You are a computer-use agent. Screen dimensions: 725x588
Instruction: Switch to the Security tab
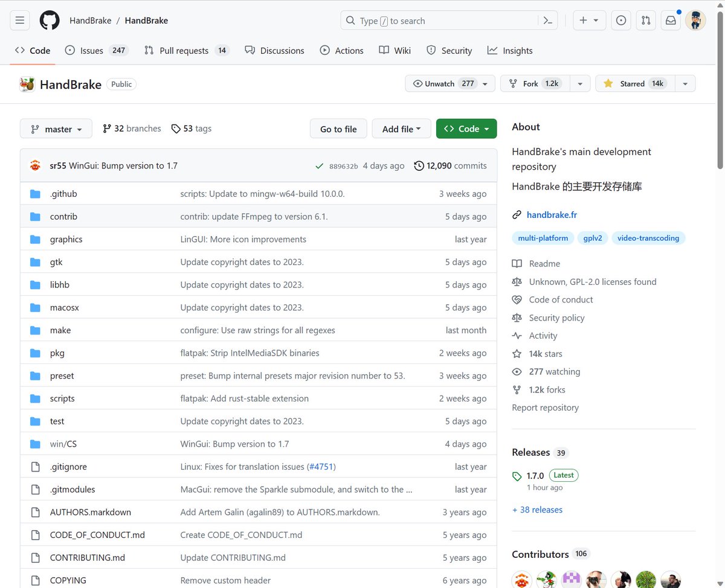pyautogui.click(x=449, y=51)
